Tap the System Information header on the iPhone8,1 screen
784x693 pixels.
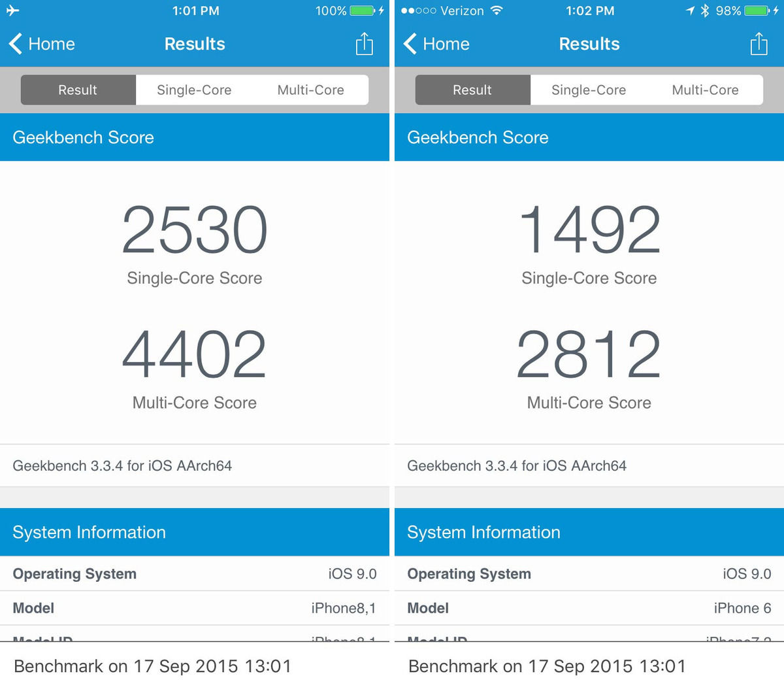(195, 532)
